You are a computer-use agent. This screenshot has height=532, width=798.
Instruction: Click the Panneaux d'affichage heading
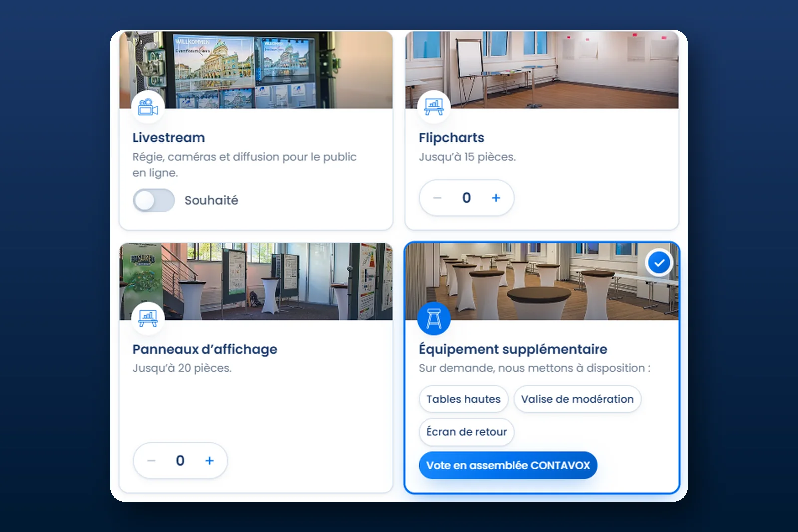click(204, 349)
